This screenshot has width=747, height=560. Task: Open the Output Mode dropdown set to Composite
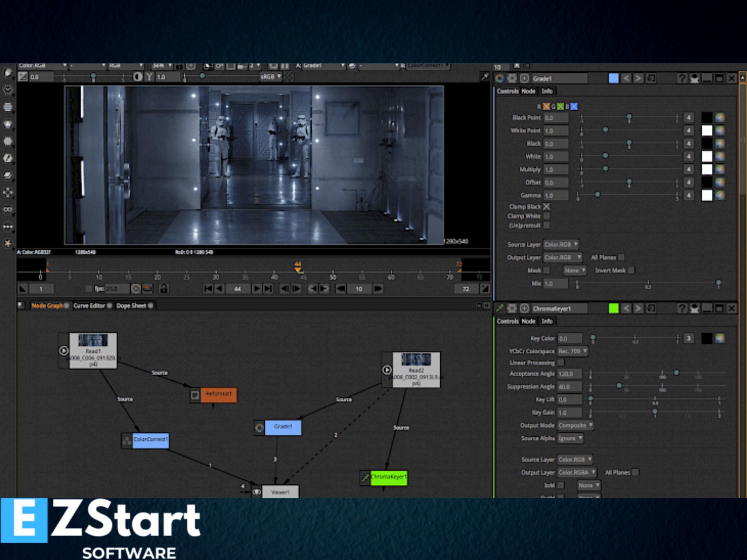(x=575, y=425)
